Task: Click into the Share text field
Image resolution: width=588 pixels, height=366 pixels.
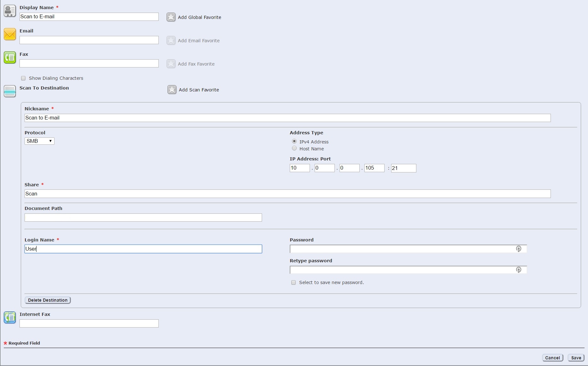Action: point(287,194)
